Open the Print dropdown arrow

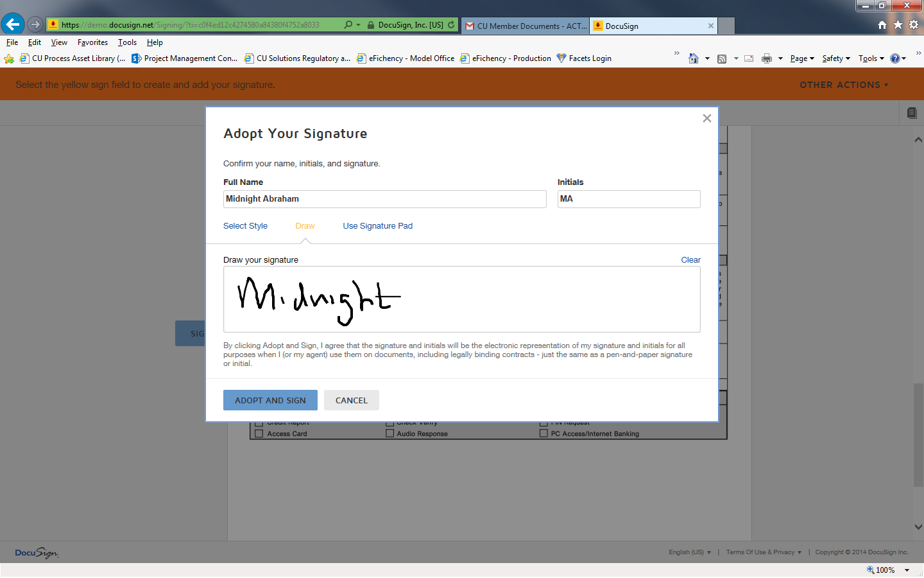point(780,58)
